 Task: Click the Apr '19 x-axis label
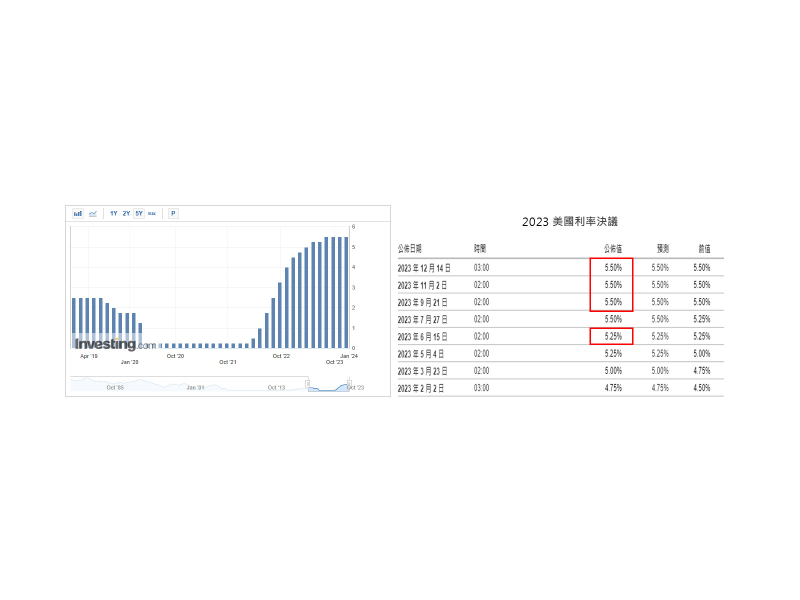pos(89,356)
